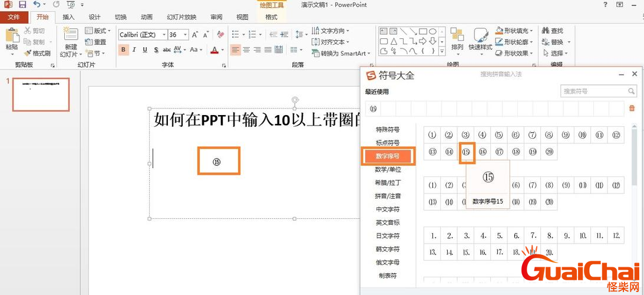Screen dimensions: 644x295
Task: Open Shape Effects (形状效果) dropdown
Action: tap(514, 53)
